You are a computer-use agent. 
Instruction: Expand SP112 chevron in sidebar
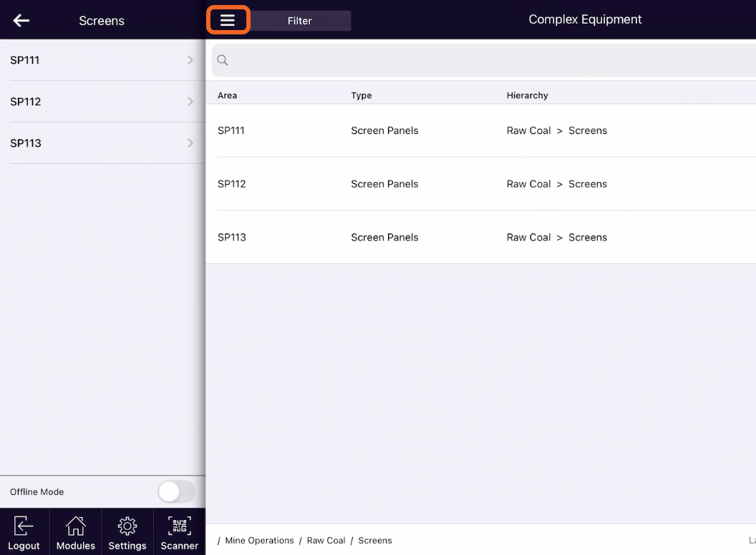pos(190,101)
